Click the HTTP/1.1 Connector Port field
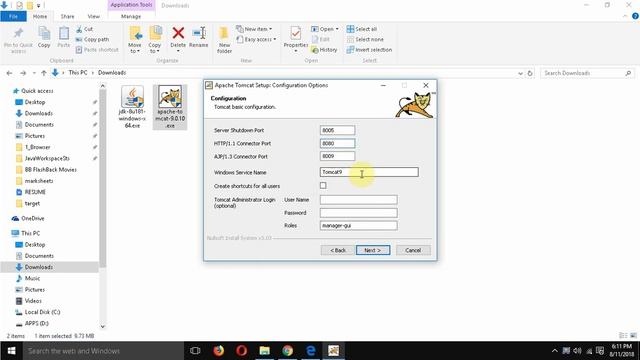The height and width of the screenshot is (360, 640). coord(338,143)
